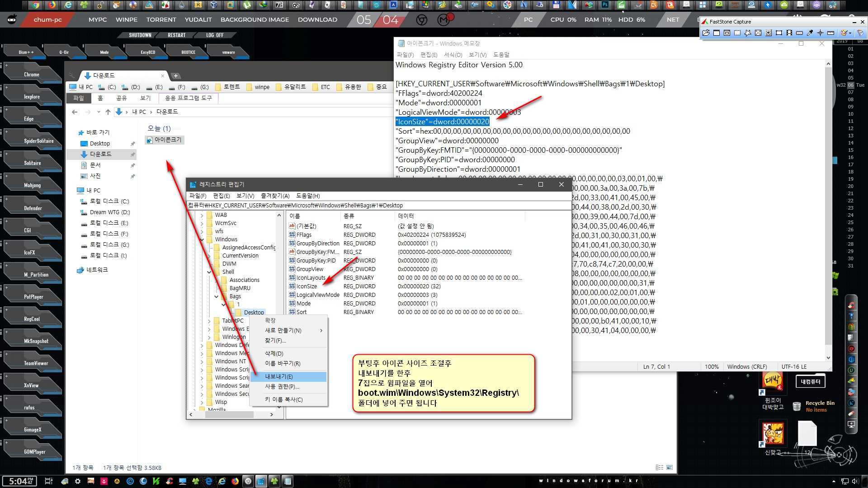Click the SHUTDOWN button
The width and height of the screenshot is (868, 488).
point(140,35)
